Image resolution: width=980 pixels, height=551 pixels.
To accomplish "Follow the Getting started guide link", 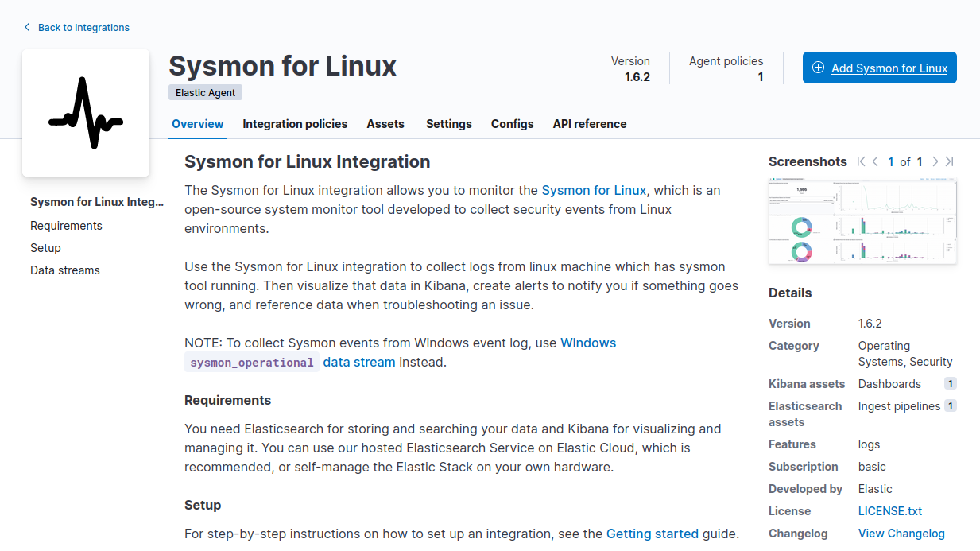I will coord(652,534).
